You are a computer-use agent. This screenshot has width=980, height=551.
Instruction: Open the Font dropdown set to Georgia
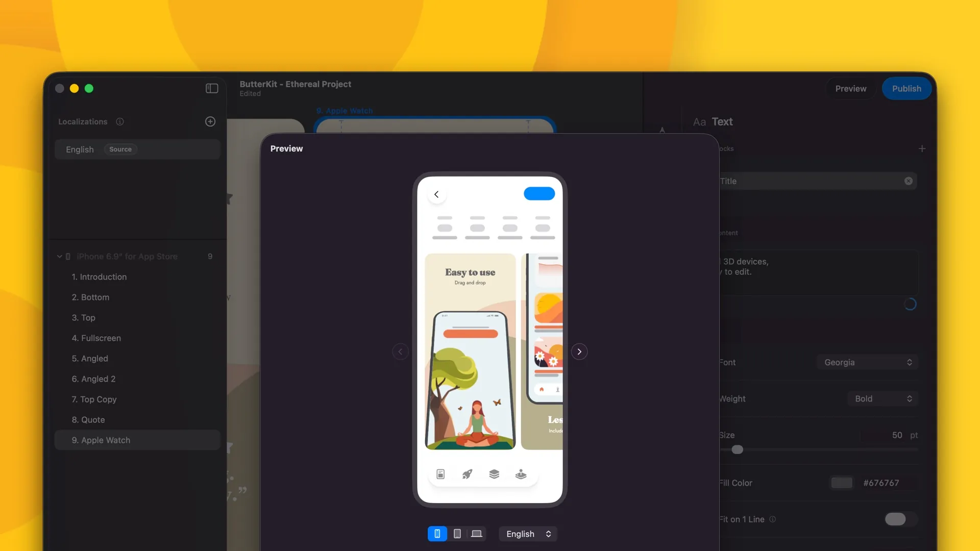pos(868,362)
